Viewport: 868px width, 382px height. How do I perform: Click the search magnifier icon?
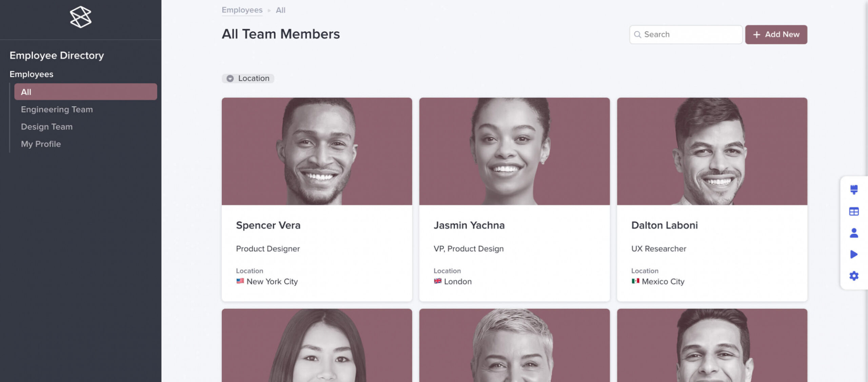[x=637, y=35]
